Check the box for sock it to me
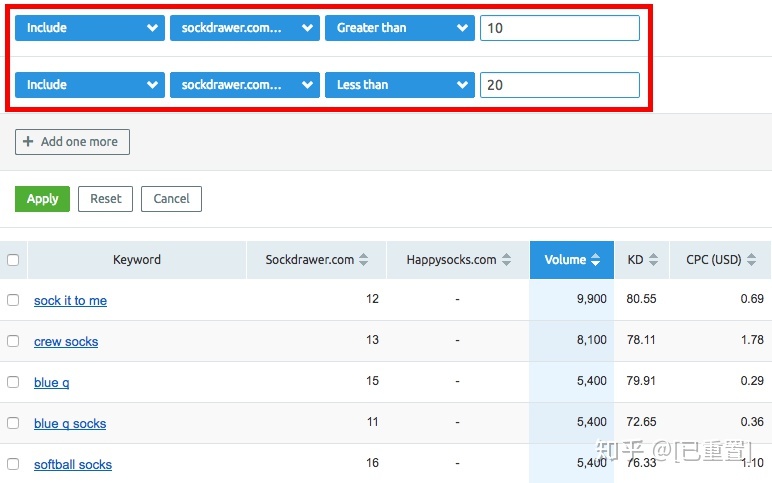 [13, 300]
